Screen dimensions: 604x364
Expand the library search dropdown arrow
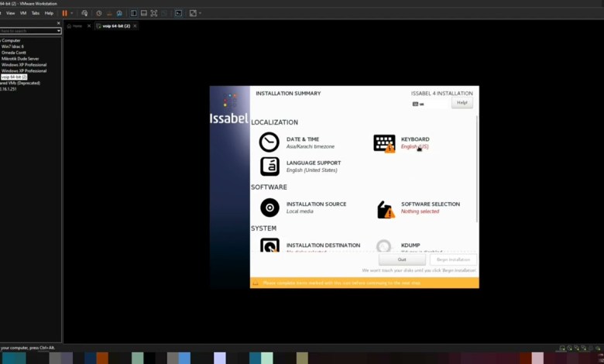point(59,31)
